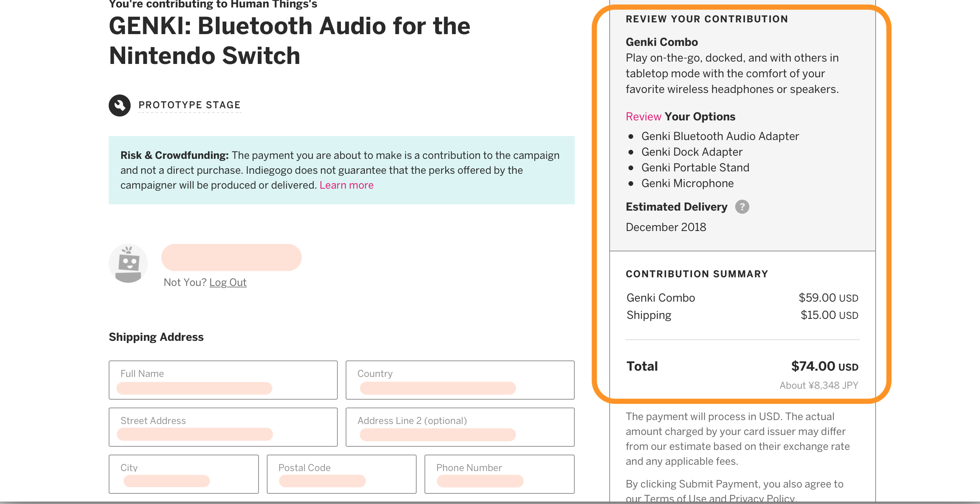Focus the Postal Code field

(x=341, y=474)
